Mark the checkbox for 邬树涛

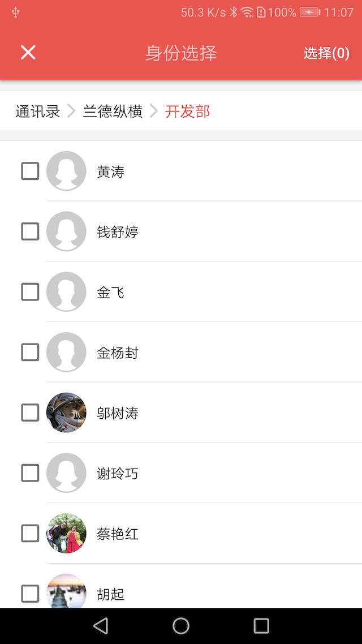click(x=30, y=413)
